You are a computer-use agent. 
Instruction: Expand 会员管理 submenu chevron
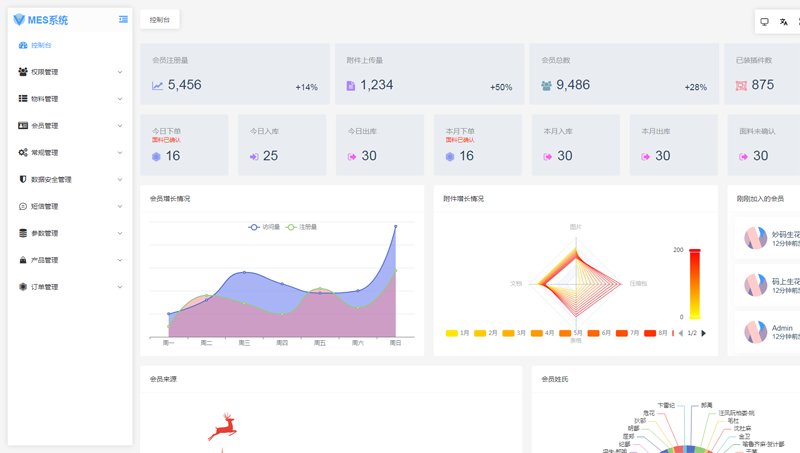pyautogui.click(x=120, y=125)
